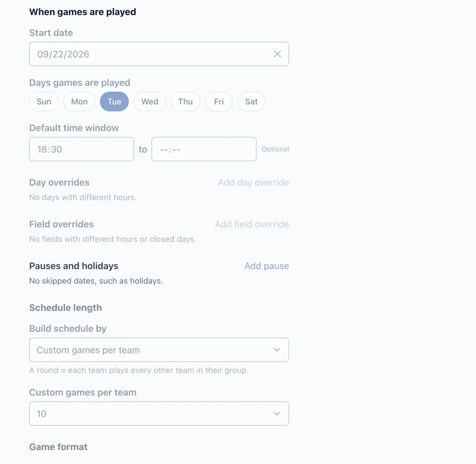Toggle the Fri day pill
The width and height of the screenshot is (476, 464).
pos(219,102)
